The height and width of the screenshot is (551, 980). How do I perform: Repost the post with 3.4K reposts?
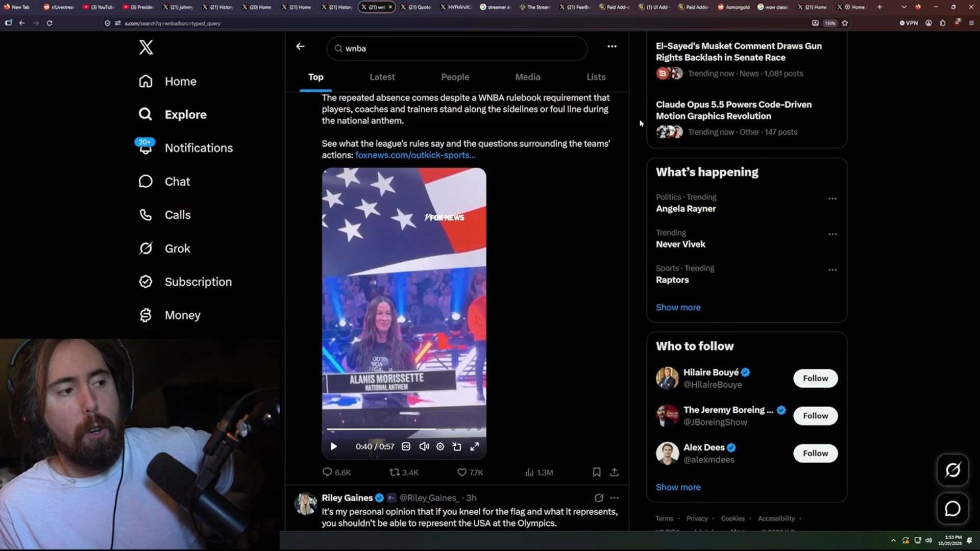point(404,472)
